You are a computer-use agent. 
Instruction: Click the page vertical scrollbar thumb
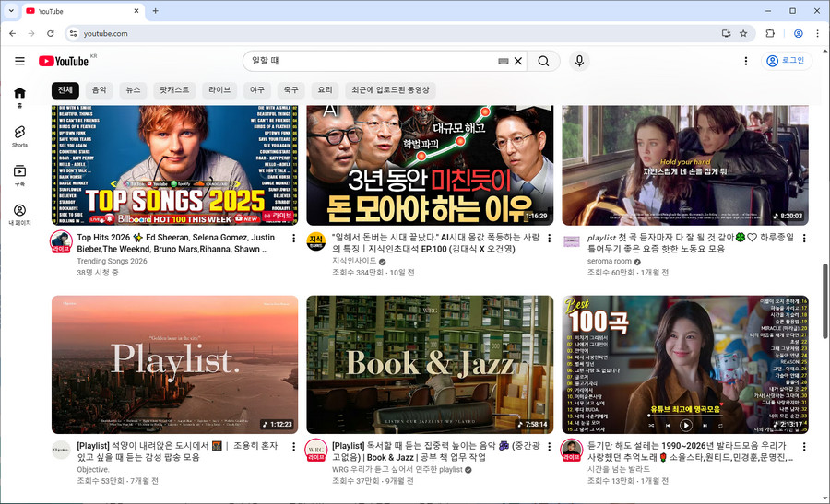click(x=824, y=301)
